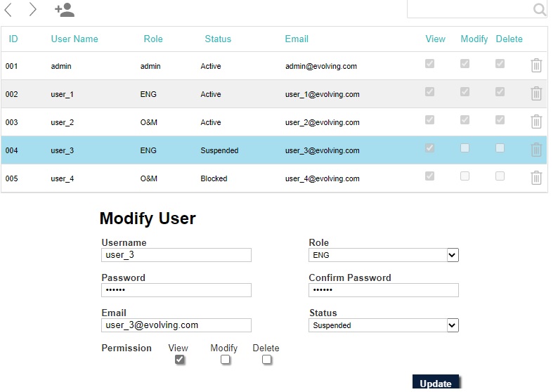Click the previous page left arrow
The height and width of the screenshot is (392, 558).
pyautogui.click(x=8, y=10)
